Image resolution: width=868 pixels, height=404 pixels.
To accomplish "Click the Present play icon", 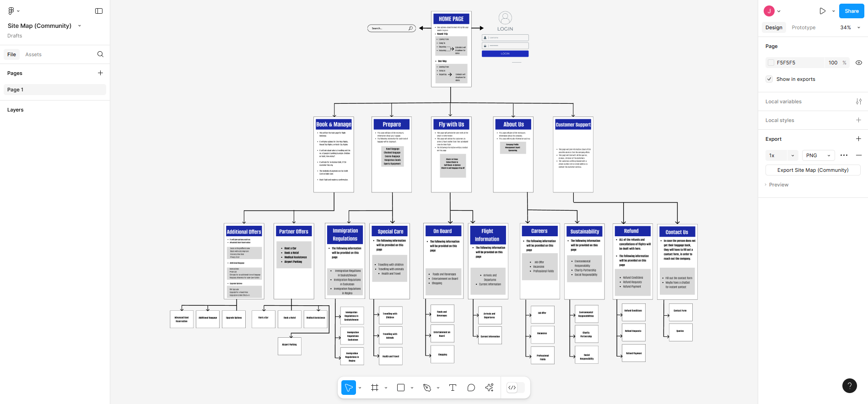I will [x=823, y=11].
